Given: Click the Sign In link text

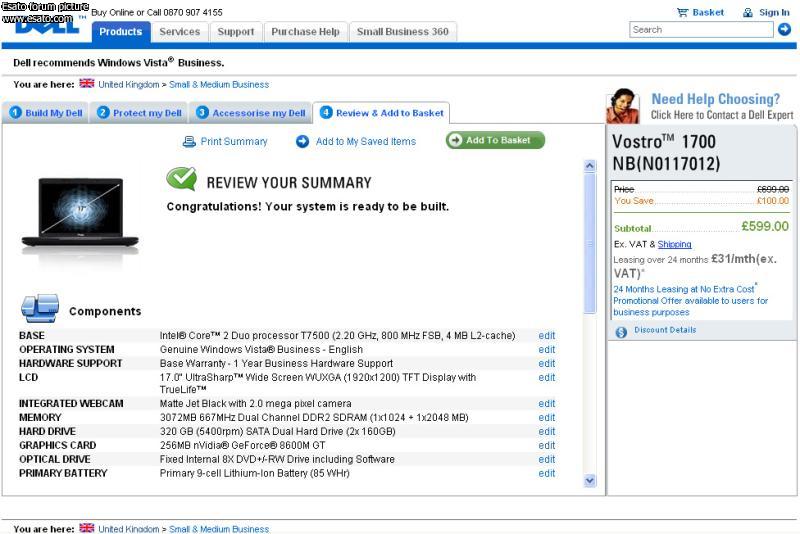Looking at the screenshot, I should coord(774,12).
